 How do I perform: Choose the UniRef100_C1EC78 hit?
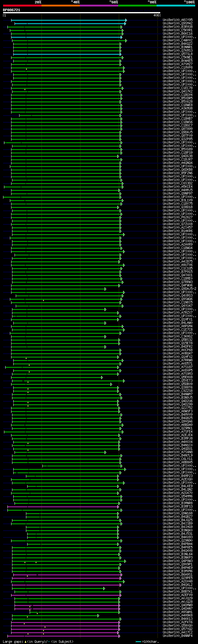[178, 88]
